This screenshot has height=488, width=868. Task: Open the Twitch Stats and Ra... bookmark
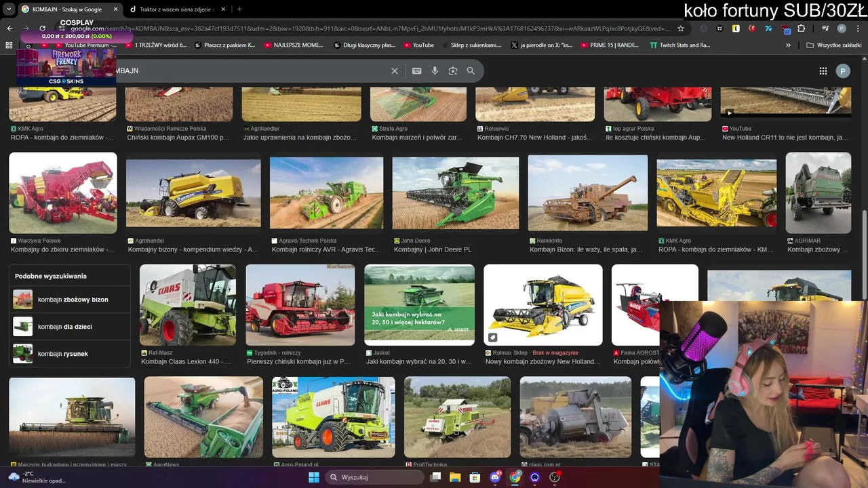[679, 45]
